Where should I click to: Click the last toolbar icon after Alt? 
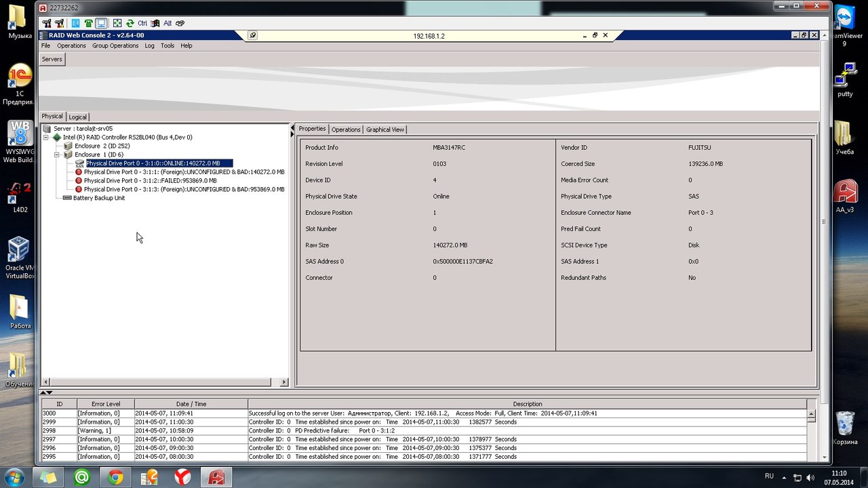(x=180, y=23)
